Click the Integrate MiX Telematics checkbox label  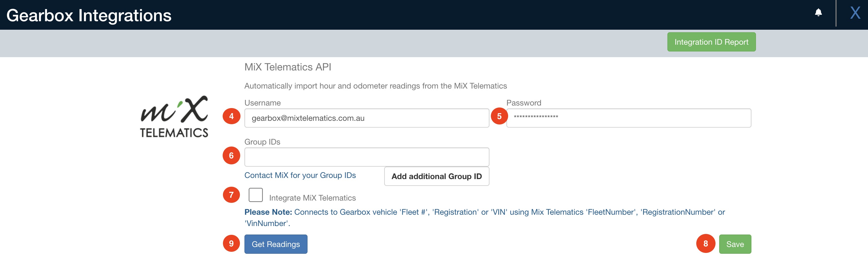[x=312, y=198]
